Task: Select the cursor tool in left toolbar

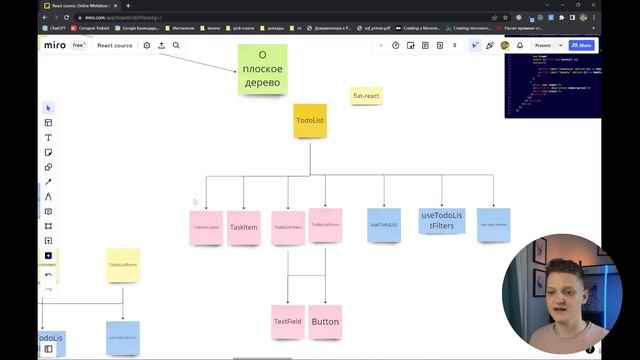Action: [48, 108]
